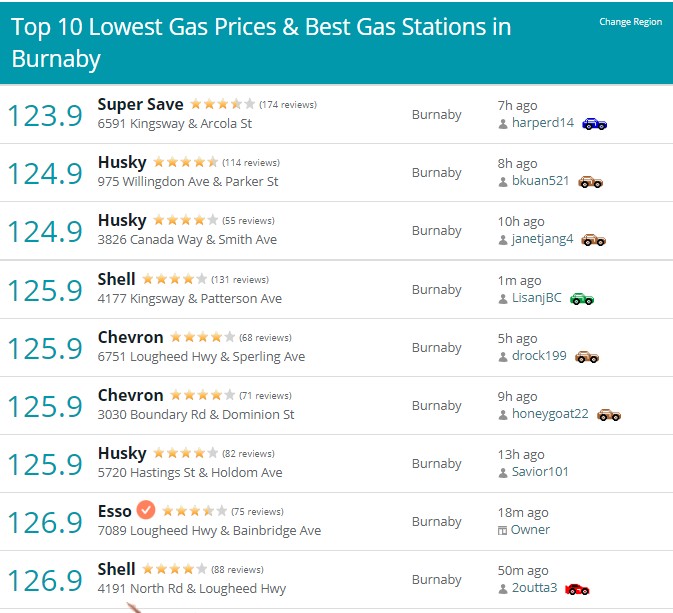Click the green car icon beside LisanjBC
673x613 pixels.
click(582, 298)
